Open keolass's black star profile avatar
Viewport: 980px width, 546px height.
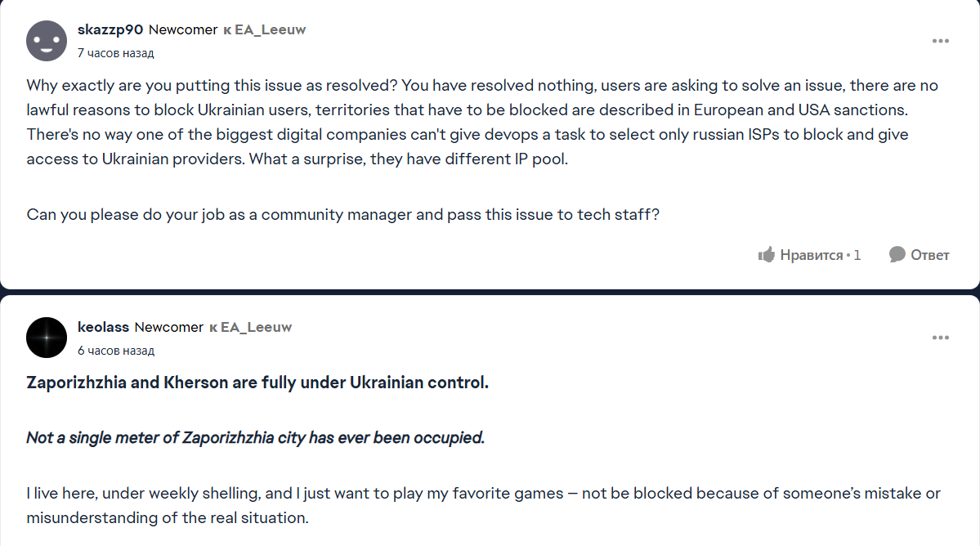tap(47, 338)
